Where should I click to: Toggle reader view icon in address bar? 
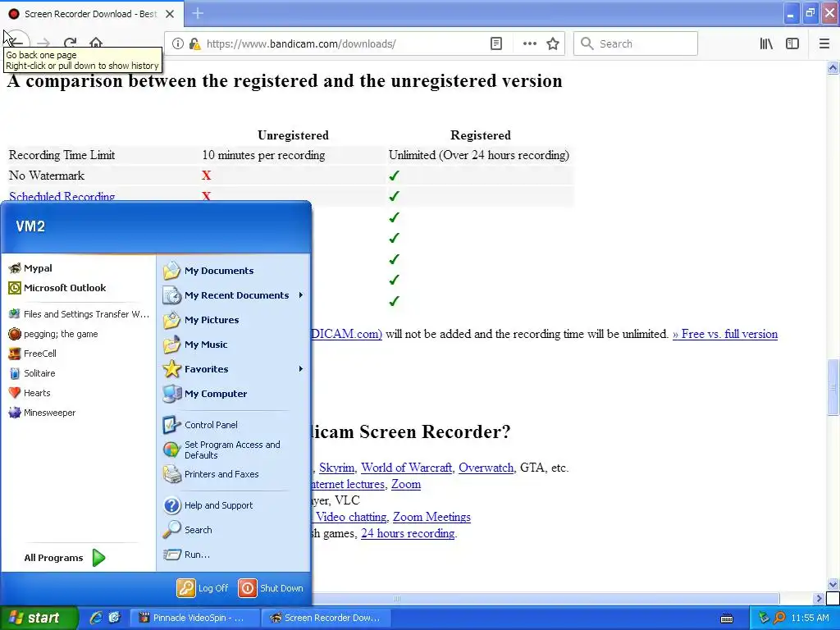pyautogui.click(x=496, y=44)
